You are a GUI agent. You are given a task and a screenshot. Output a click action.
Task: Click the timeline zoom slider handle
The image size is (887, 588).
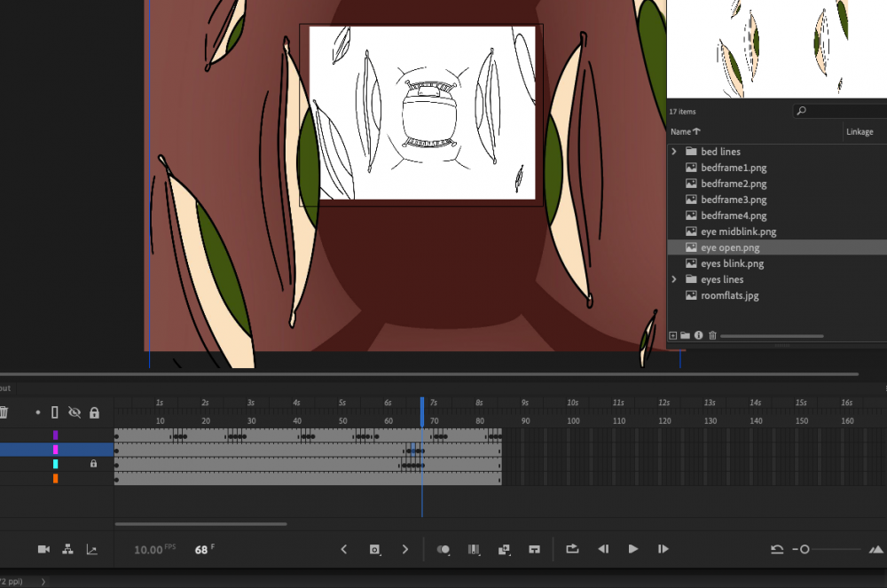805,550
